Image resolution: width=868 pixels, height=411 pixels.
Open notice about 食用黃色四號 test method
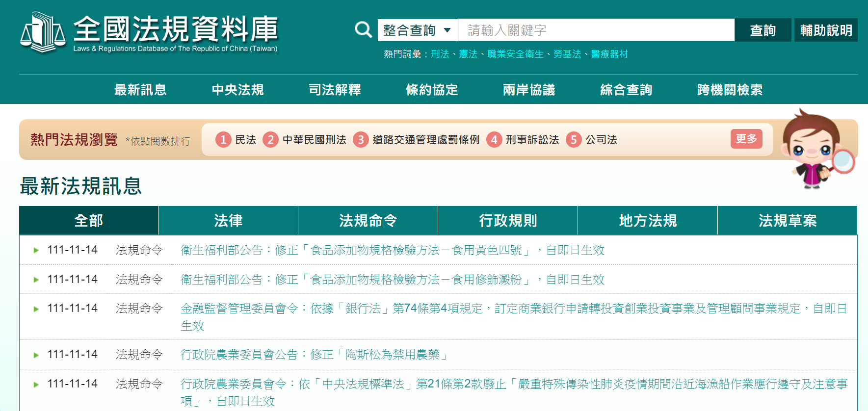[393, 250]
